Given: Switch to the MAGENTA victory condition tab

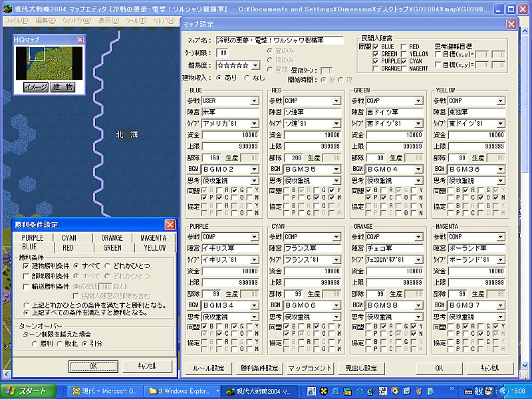Looking at the screenshot, I should point(154,237).
